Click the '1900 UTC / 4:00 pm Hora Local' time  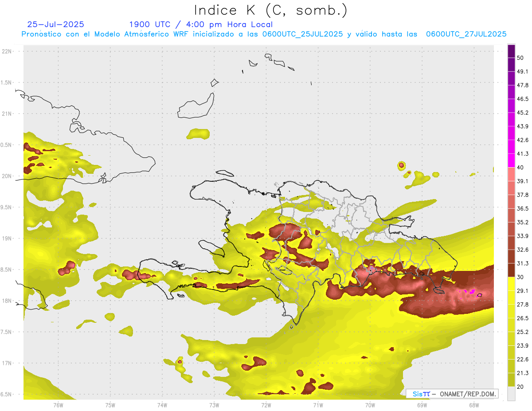point(201,24)
